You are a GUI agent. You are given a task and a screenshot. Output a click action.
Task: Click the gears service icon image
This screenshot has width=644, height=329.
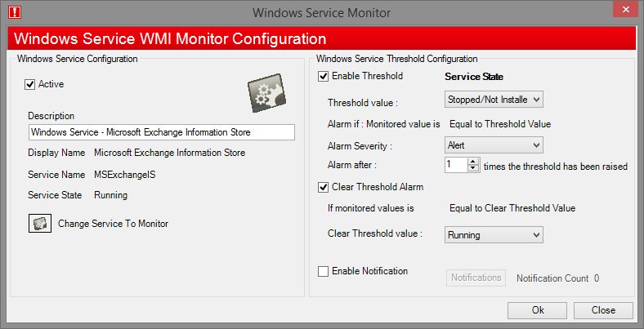coord(267,93)
